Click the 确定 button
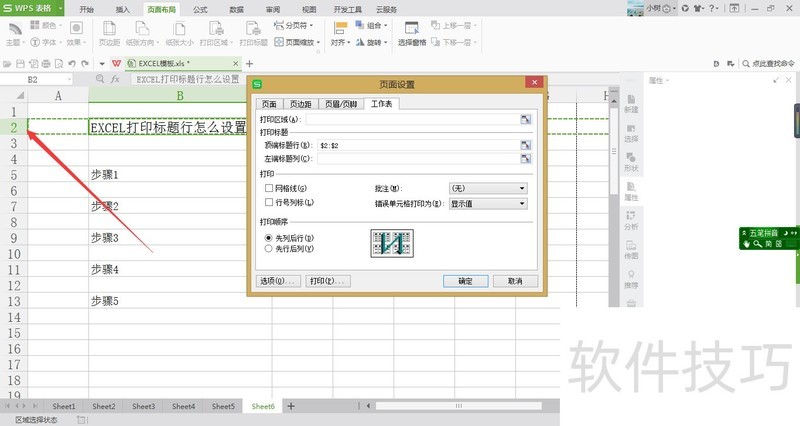This screenshot has width=800, height=426. click(465, 281)
